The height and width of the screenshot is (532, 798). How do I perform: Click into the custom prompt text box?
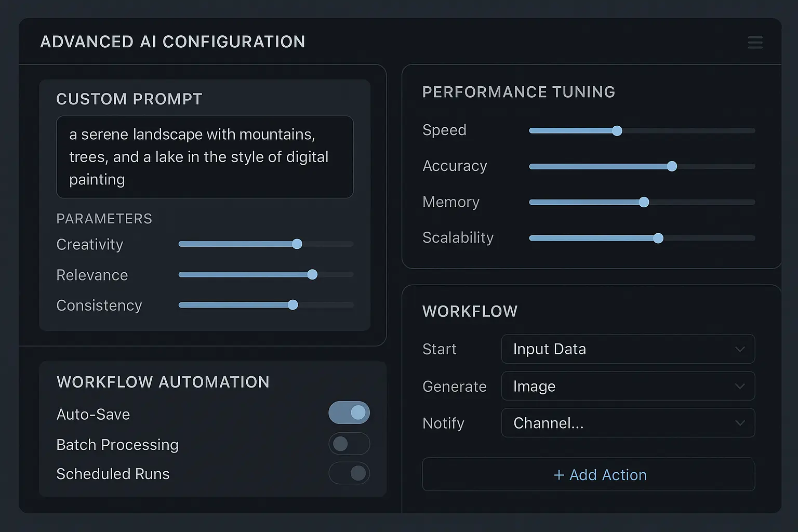point(205,157)
